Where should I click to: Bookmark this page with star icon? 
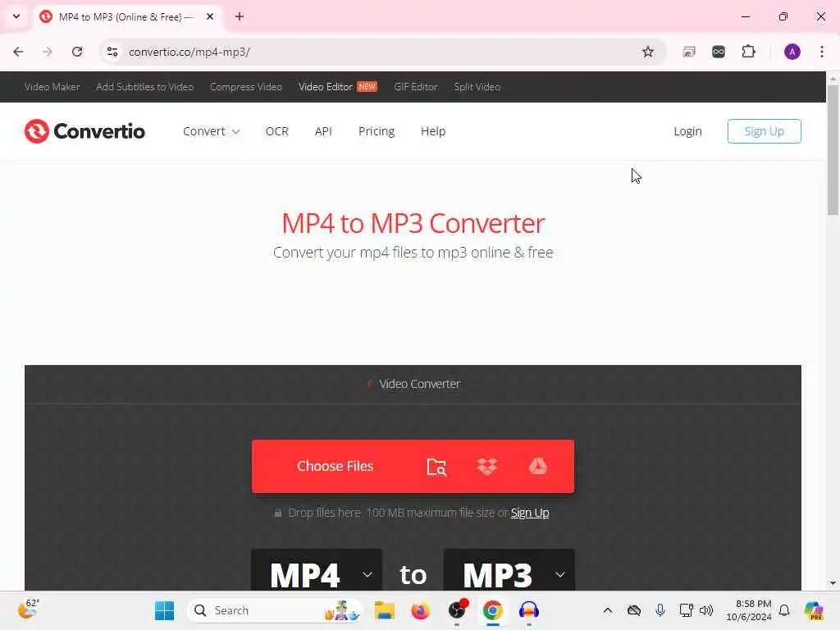point(648,52)
